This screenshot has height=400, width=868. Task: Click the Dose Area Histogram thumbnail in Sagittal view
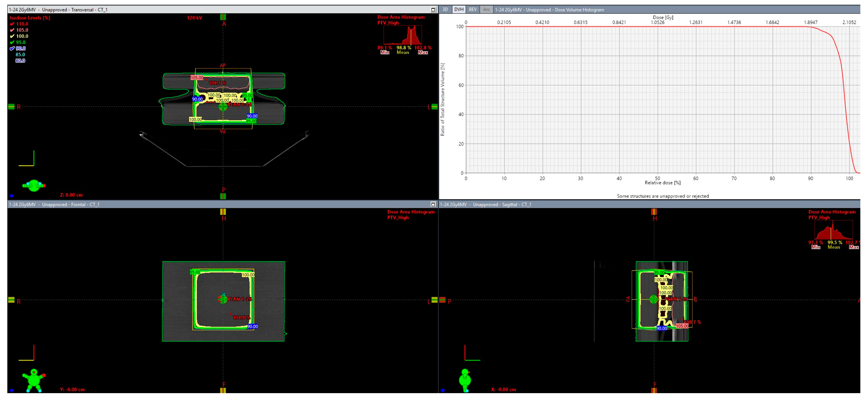(x=833, y=230)
